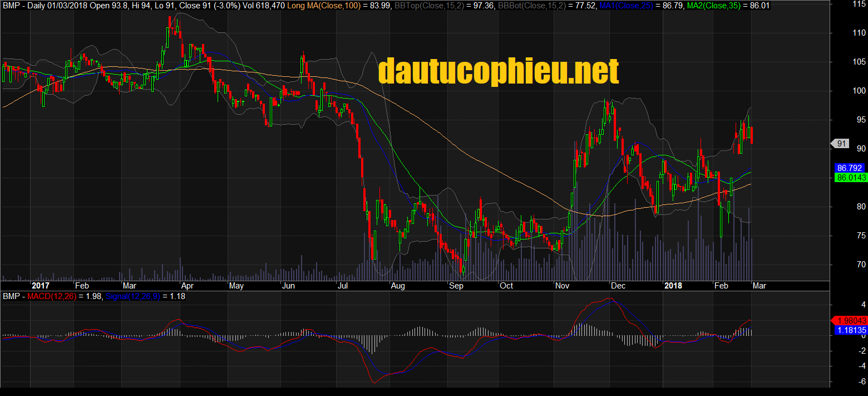Click the '2018' year label on time axis
868x396 pixels.
click(x=673, y=286)
